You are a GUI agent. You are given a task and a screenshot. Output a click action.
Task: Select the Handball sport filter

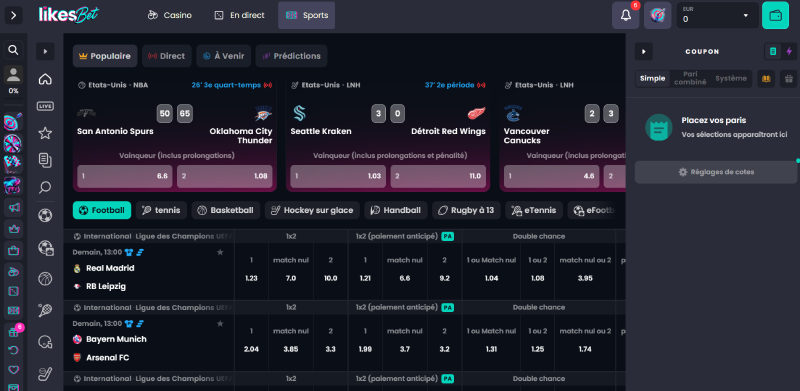[395, 210]
